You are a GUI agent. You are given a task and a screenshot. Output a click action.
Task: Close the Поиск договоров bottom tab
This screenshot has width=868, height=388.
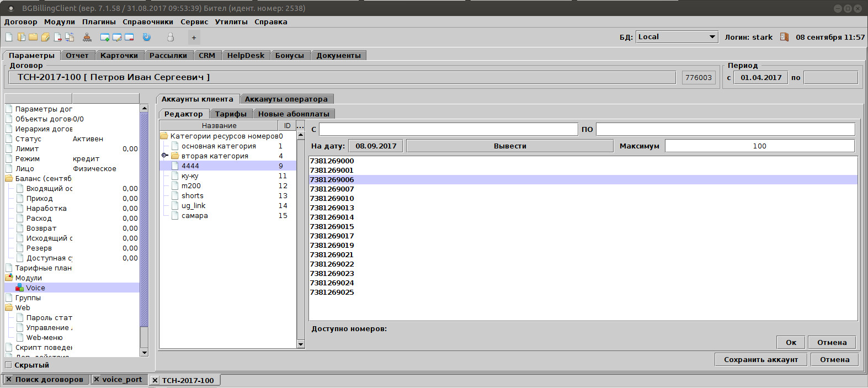(9, 379)
